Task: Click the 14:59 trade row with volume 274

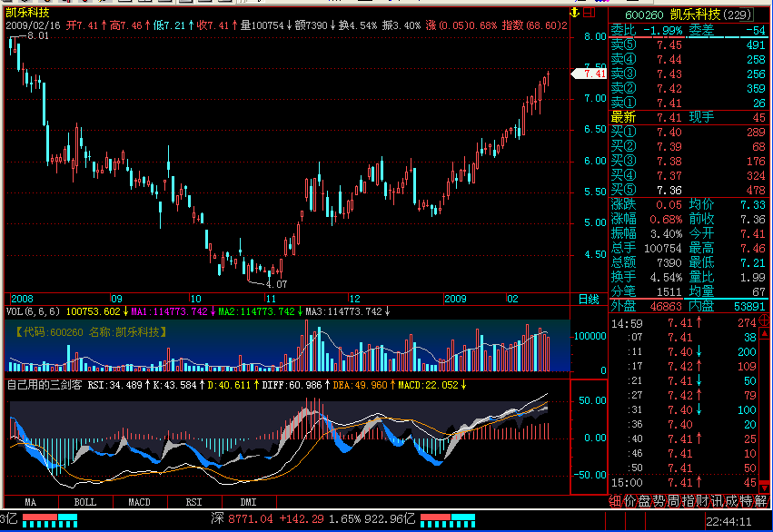Action: coord(684,323)
